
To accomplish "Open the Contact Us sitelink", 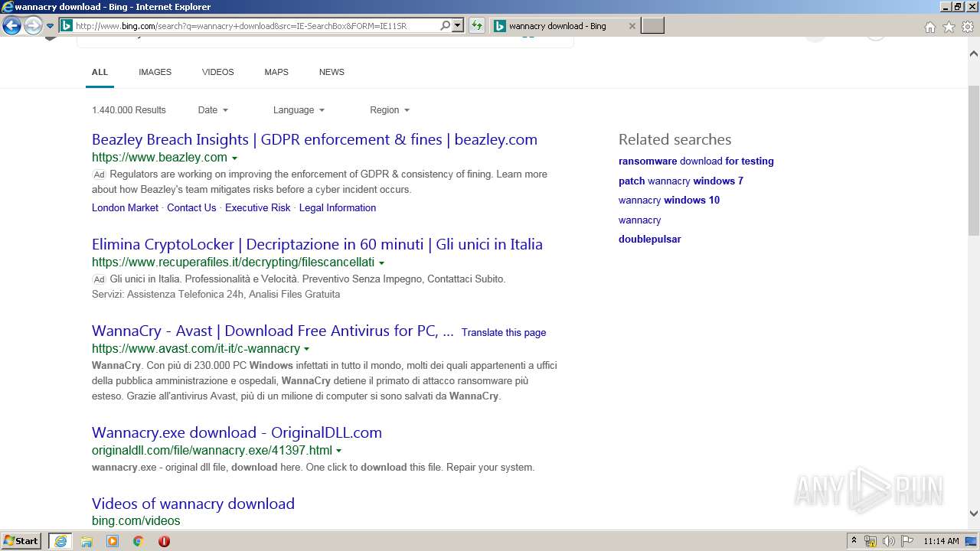I will pyautogui.click(x=191, y=207).
